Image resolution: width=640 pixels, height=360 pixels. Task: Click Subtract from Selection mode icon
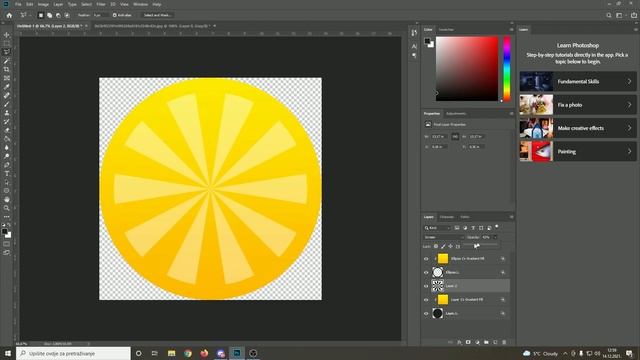pos(58,15)
